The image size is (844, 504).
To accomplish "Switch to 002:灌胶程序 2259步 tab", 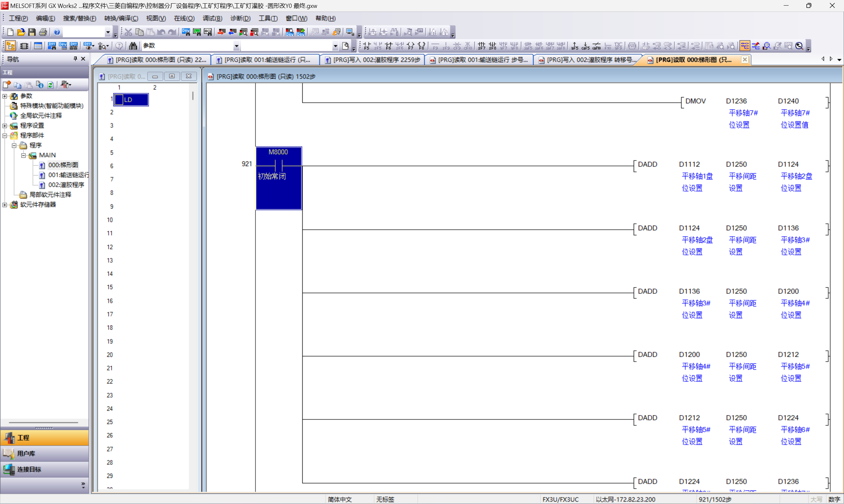I will point(373,60).
